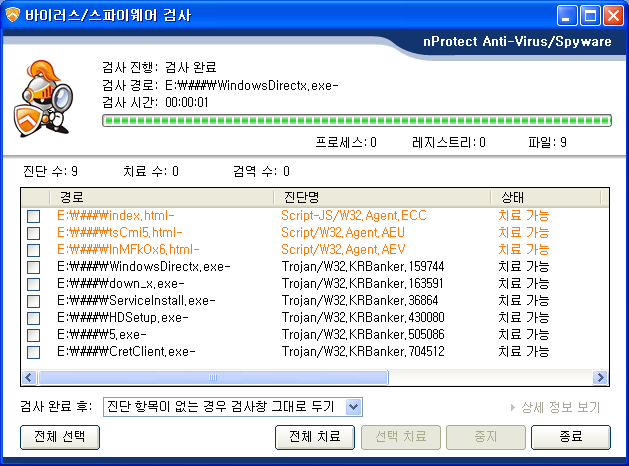Click the 치료 수: 0 counter
The image size is (629, 466).
(x=151, y=172)
